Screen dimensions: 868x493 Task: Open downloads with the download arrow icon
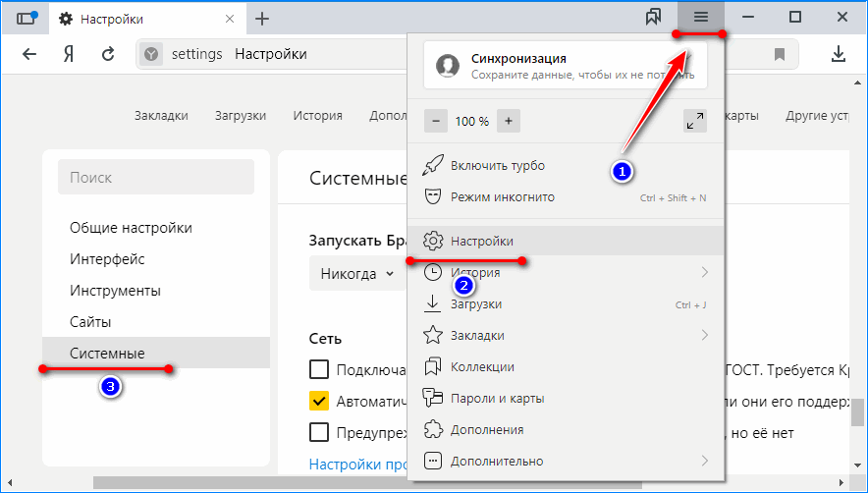[839, 53]
